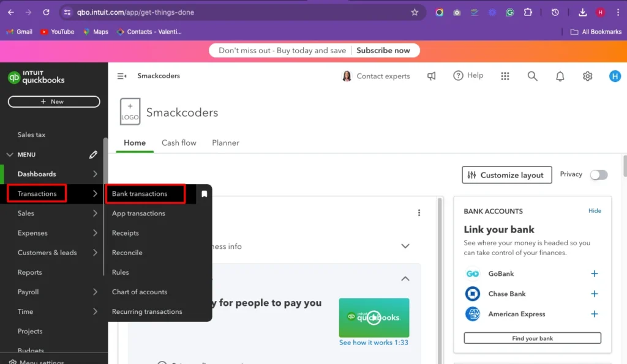Go back in browser history
This screenshot has width=627, height=364.
(x=11, y=12)
